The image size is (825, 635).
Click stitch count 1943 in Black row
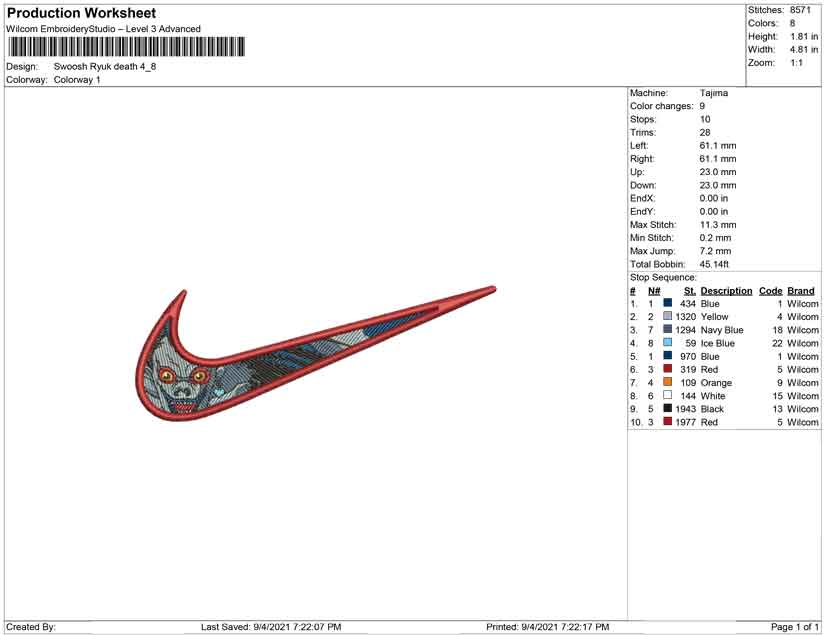pyautogui.click(x=686, y=409)
